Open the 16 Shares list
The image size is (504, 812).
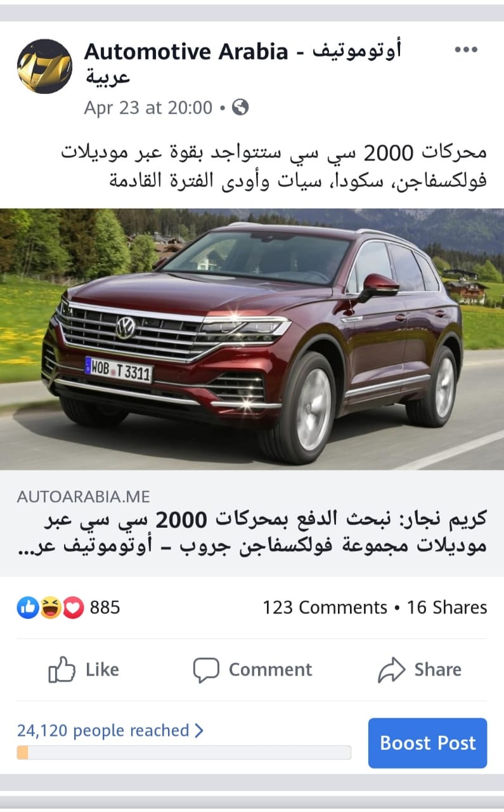pos(447,608)
